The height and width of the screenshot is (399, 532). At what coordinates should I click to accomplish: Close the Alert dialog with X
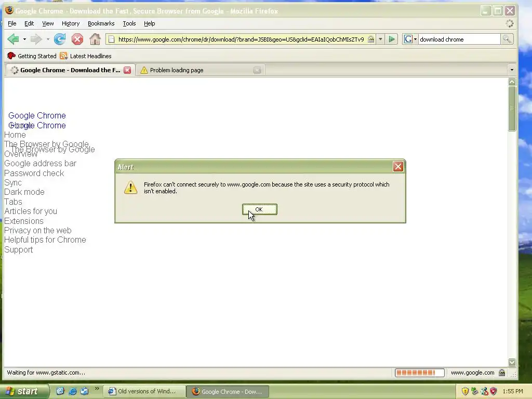point(398,167)
